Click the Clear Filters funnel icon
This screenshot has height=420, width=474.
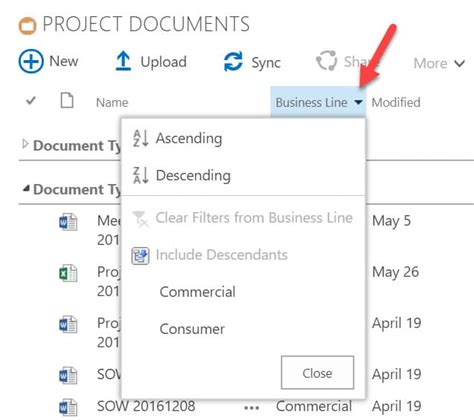[x=140, y=219]
